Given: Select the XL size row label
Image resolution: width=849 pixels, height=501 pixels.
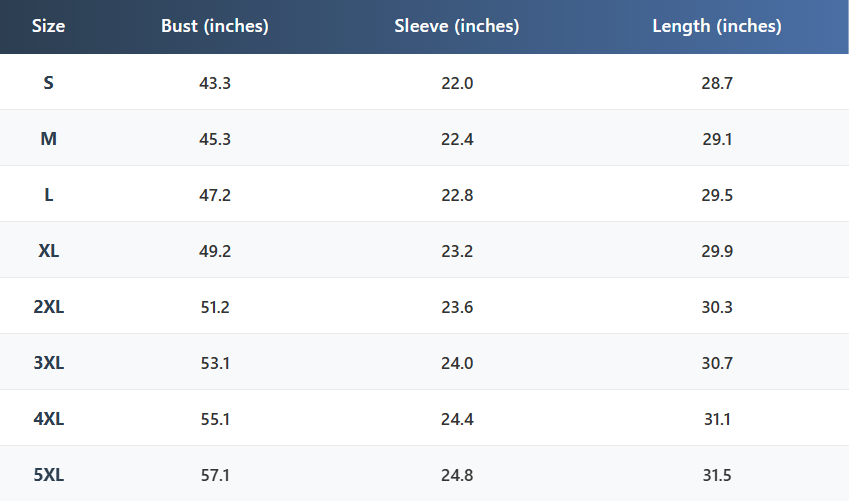Looking at the screenshot, I should 48,251.
